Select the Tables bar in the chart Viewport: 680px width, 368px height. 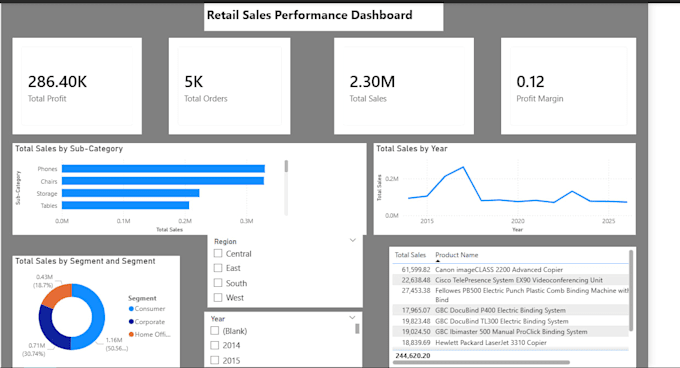point(125,205)
